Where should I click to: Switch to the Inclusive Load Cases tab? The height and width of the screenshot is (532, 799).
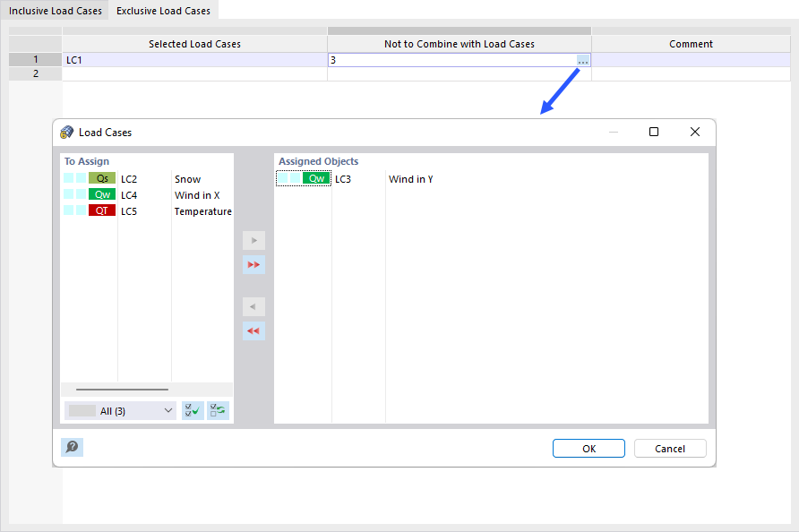point(56,11)
